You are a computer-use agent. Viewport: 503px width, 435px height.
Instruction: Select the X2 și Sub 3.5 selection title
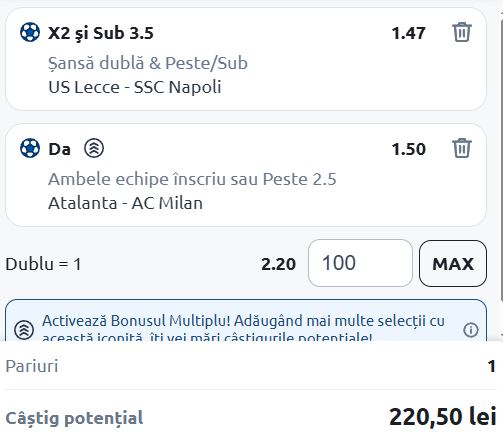pos(101,33)
